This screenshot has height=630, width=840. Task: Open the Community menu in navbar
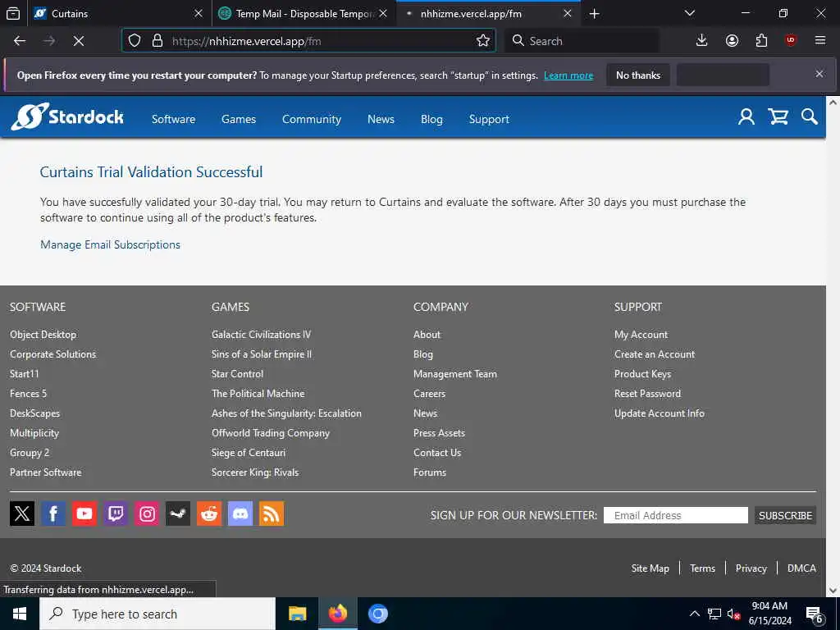312,119
